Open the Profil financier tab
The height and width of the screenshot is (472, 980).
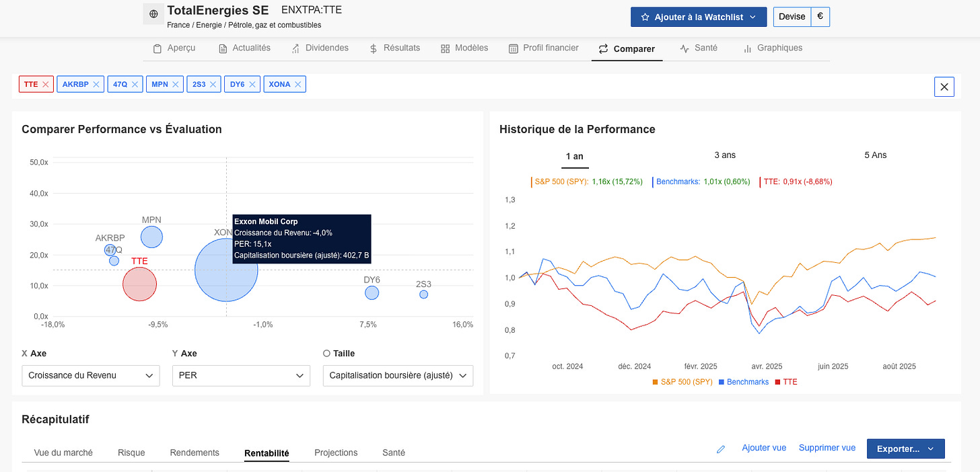[x=544, y=48]
